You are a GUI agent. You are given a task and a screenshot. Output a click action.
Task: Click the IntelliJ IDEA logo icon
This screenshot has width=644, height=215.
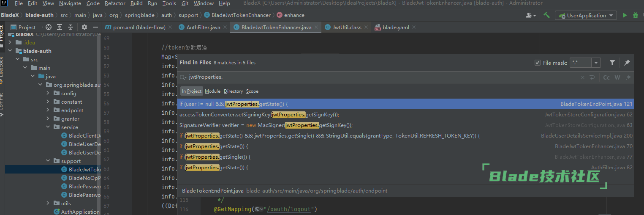tap(4, 3)
